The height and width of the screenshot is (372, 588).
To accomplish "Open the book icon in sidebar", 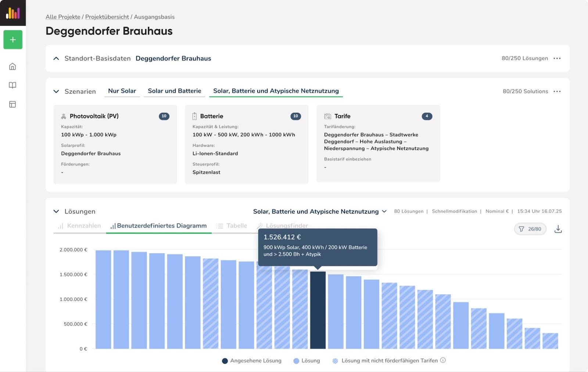I will 12,85.
